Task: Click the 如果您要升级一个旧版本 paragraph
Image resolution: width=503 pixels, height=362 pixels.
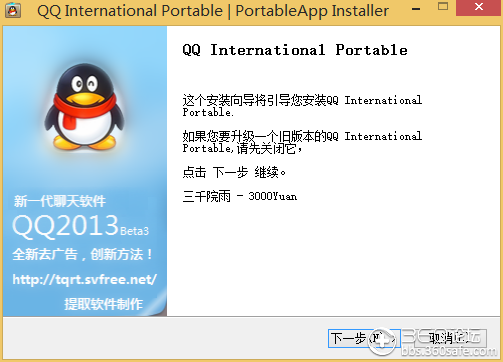Action: pos(302,142)
